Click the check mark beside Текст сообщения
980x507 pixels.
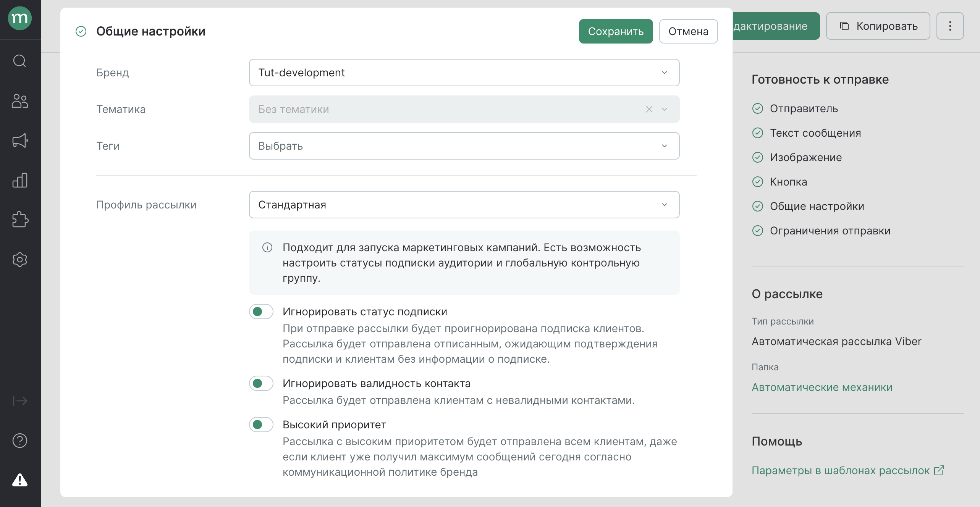click(x=758, y=133)
